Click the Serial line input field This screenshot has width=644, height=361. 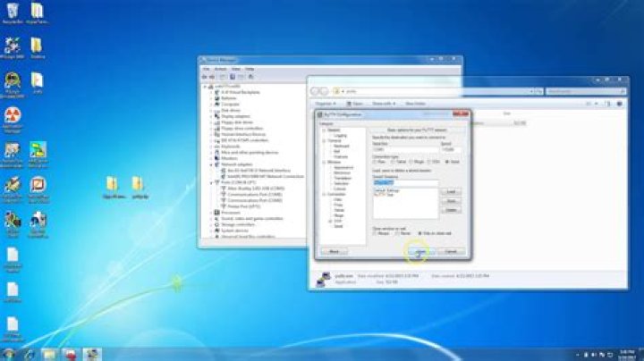tap(405, 150)
